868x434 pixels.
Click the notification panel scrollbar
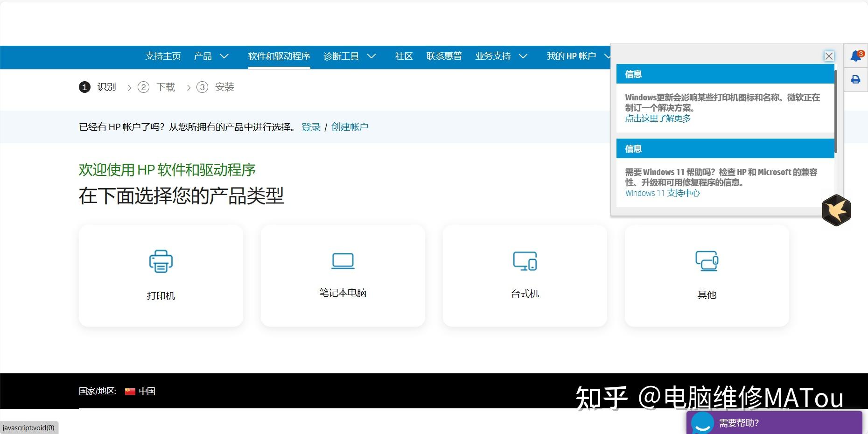tap(836, 111)
